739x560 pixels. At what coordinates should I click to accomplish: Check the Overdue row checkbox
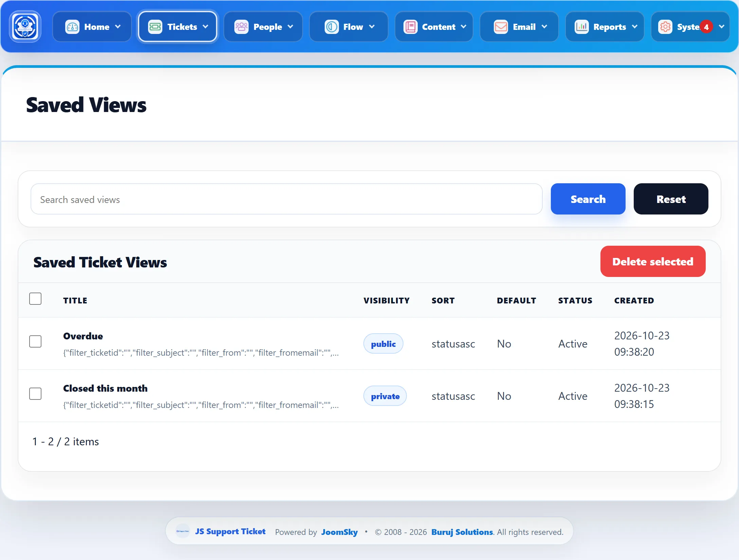click(x=35, y=341)
